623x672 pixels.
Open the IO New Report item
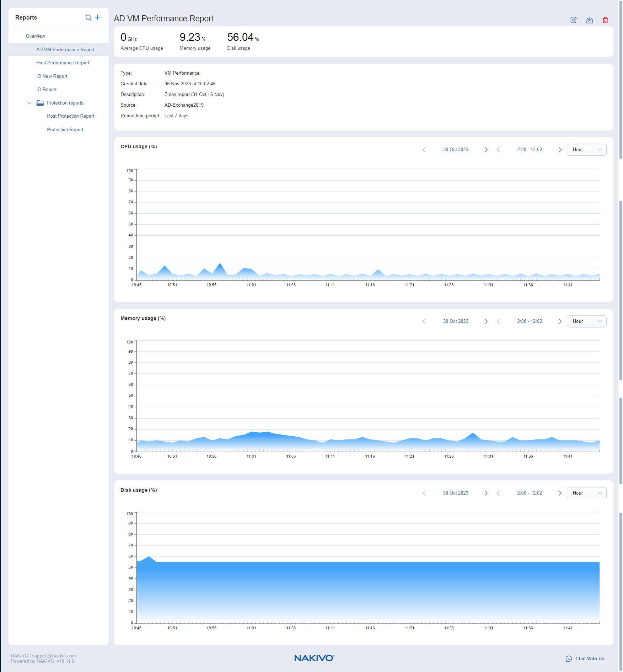point(52,76)
